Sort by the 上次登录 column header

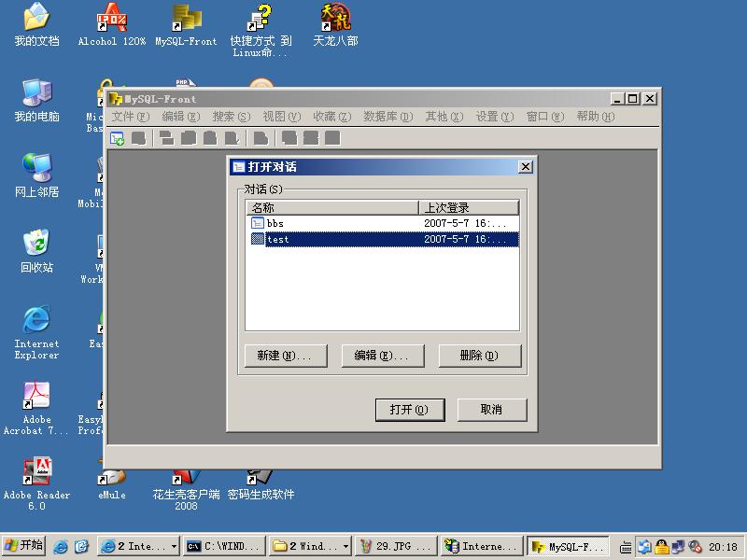coord(469,207)
